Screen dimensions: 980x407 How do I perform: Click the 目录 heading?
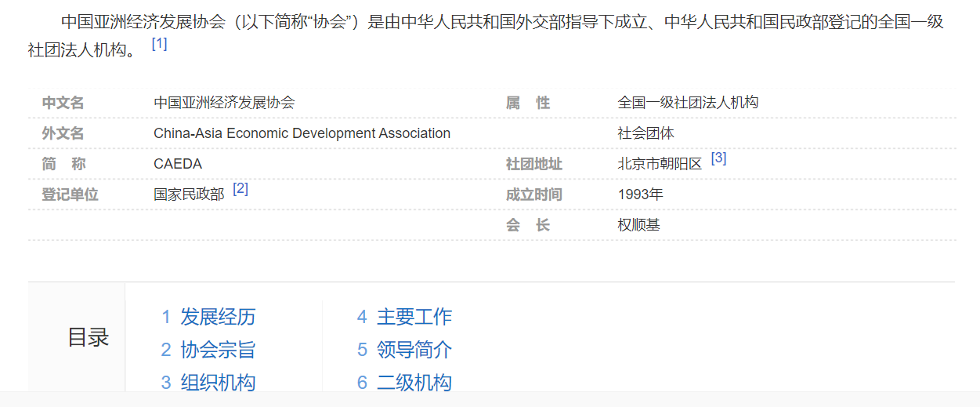88,337
